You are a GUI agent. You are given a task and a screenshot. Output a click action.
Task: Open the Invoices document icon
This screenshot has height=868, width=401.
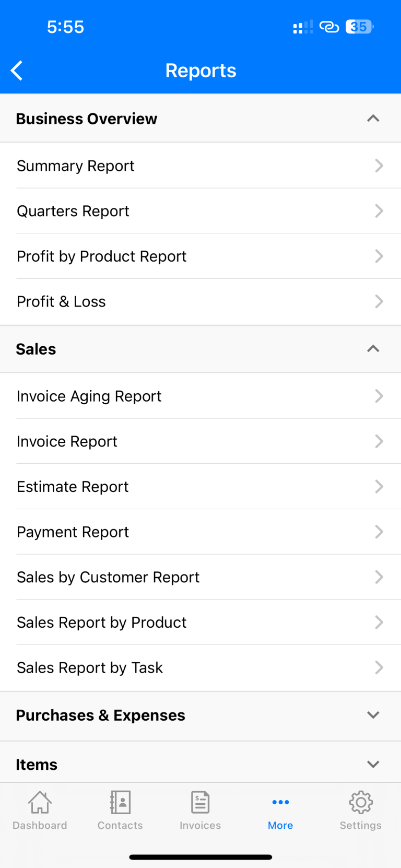(x=200, y=803)
